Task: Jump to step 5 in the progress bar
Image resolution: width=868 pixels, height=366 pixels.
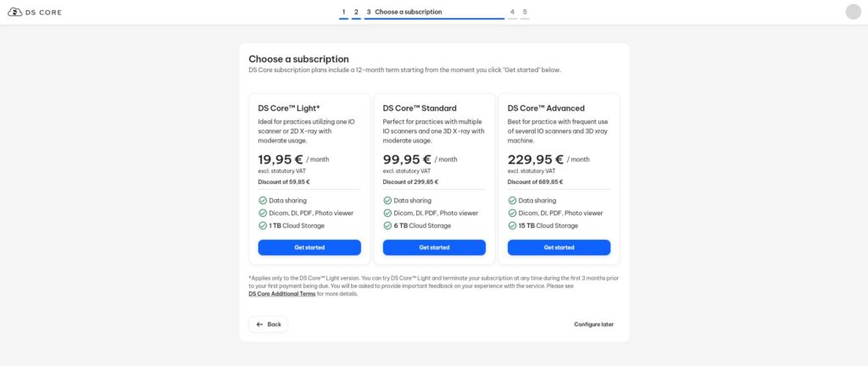Action: coord(525,13)
